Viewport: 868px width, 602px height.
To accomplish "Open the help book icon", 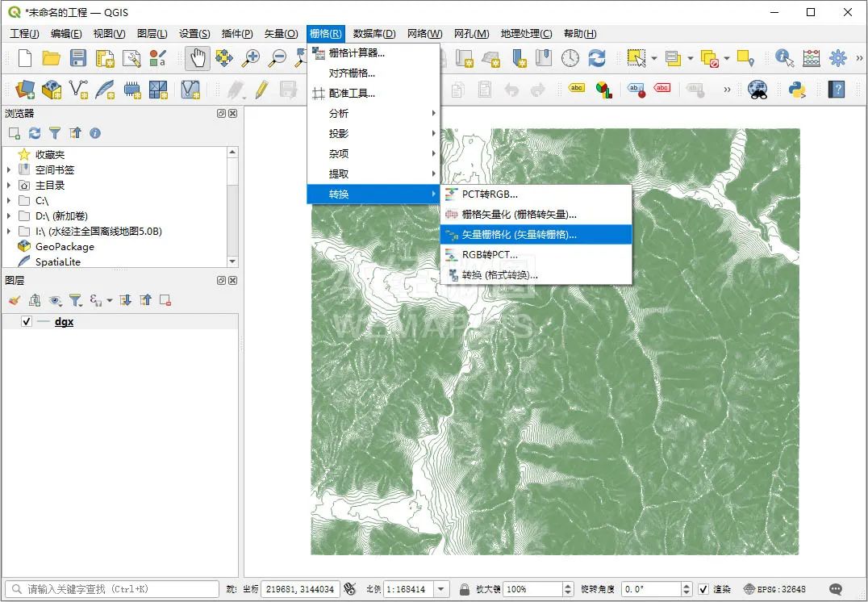I will 837,89.
